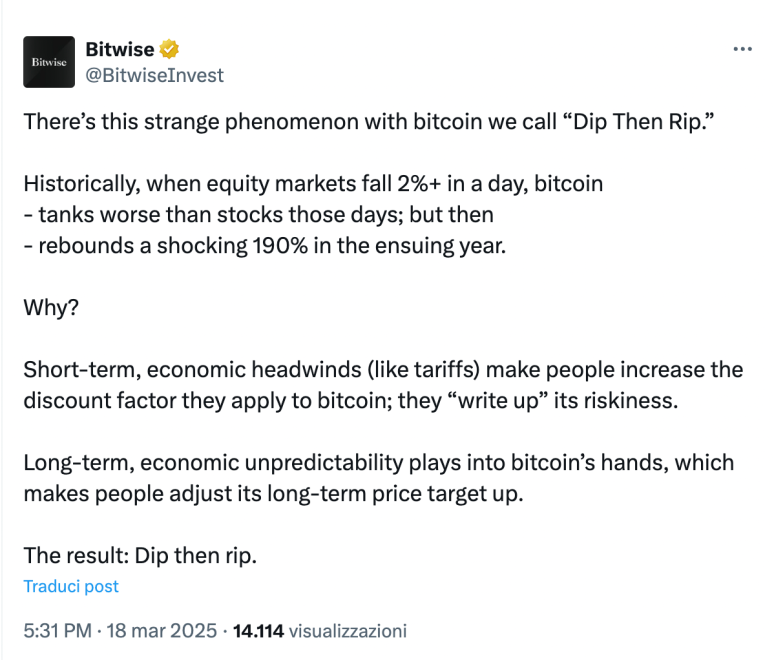Open the @BitwiseInvest handle link
The width and height of the screenshot is (774, 660).
click(156, 75)
